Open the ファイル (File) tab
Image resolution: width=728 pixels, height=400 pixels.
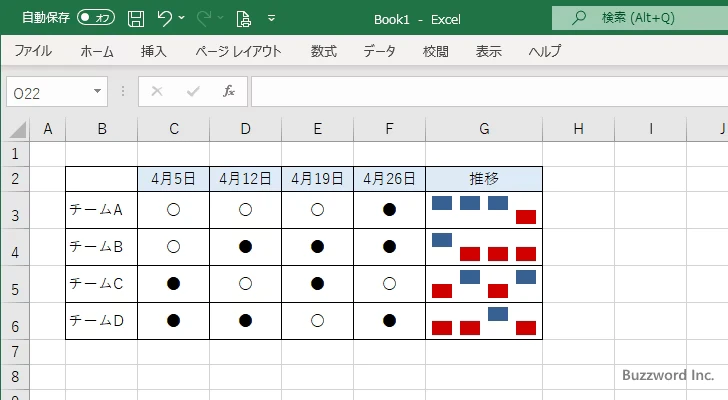point(33,51)
